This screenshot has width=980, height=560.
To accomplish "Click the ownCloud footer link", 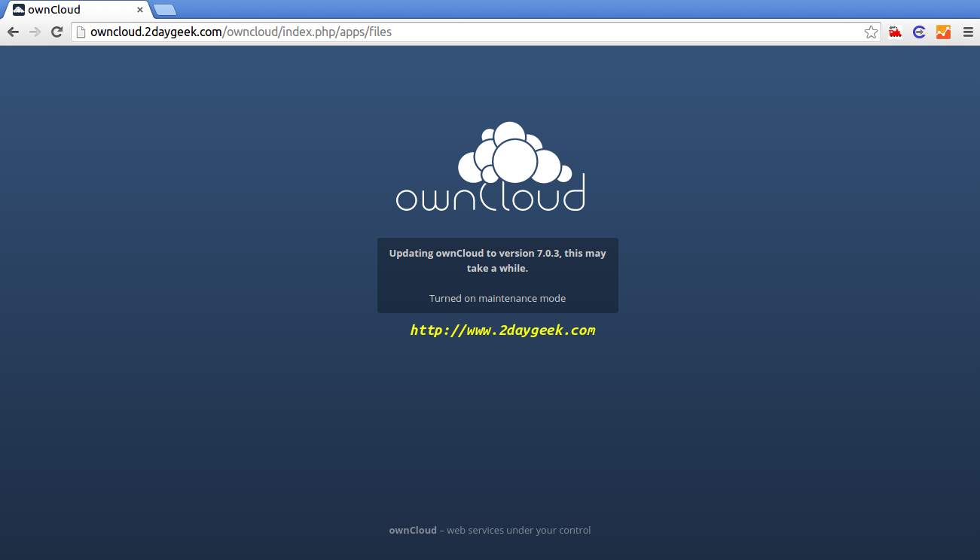I will point(413,530).
